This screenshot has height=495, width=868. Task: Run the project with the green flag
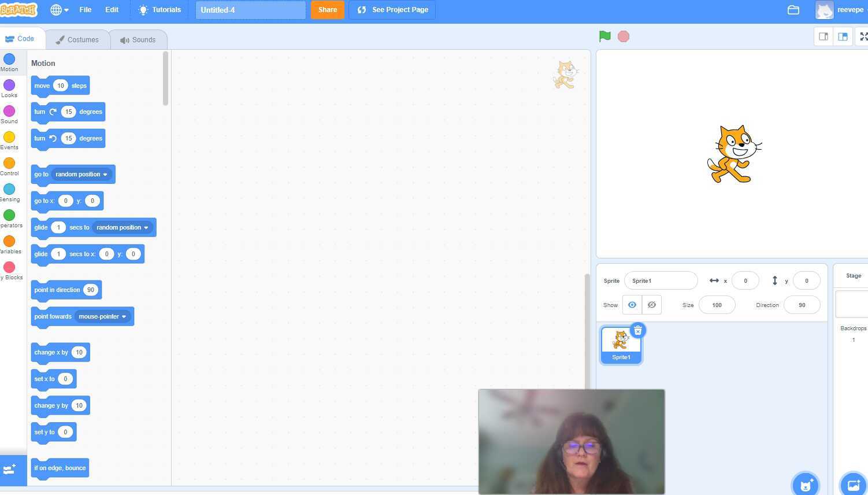604,36
